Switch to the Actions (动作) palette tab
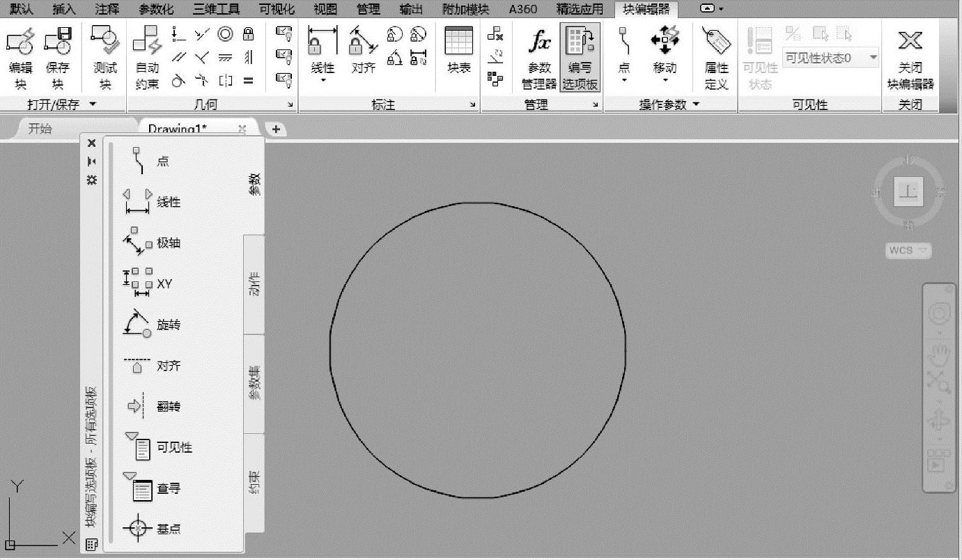This screenshot has width=962, height=560. click(254, 284)
